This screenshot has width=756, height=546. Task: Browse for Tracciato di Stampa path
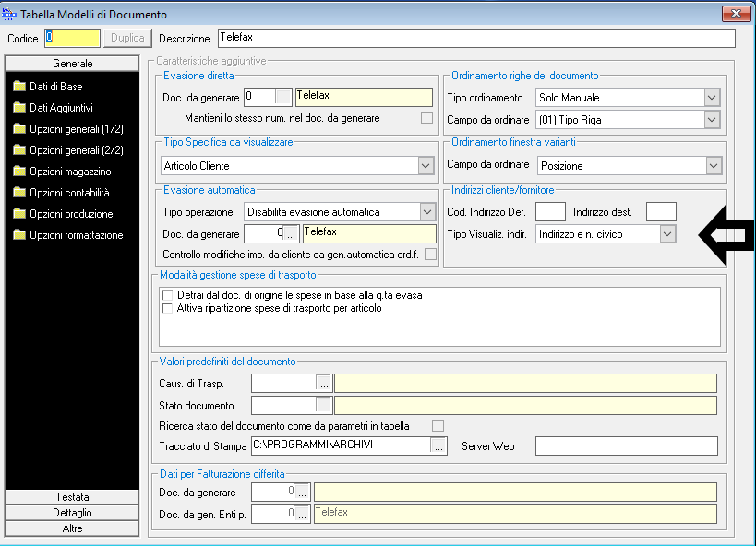coord(438,446)
